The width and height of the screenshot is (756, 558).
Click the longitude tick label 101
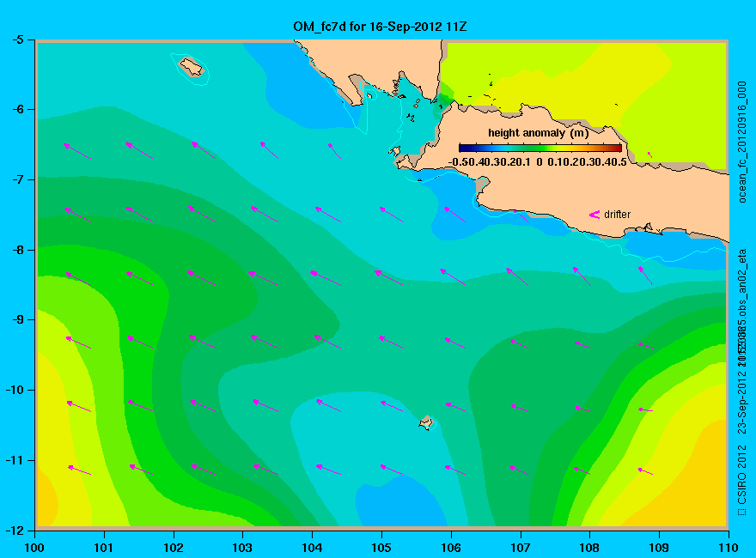pyautogui.click(x=104, y=548)
